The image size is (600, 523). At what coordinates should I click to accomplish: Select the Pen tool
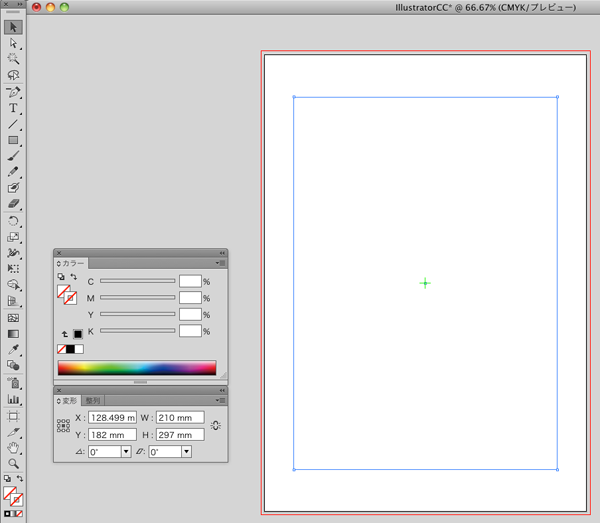pos(14,92)
